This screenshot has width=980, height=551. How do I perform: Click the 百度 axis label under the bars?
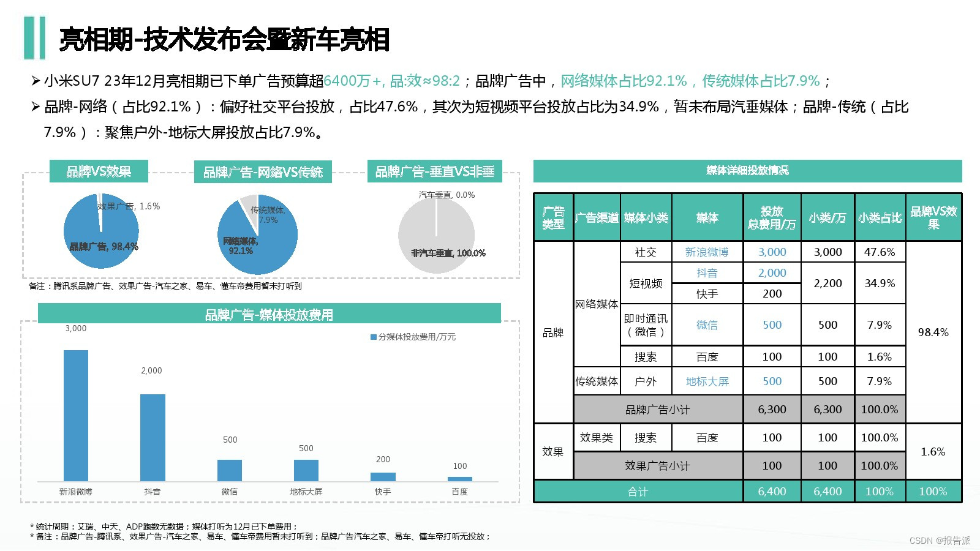[x=460, y=492]
